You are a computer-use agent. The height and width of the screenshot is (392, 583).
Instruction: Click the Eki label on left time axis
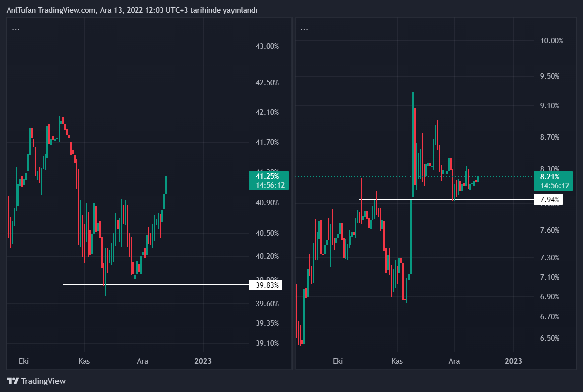24,361
